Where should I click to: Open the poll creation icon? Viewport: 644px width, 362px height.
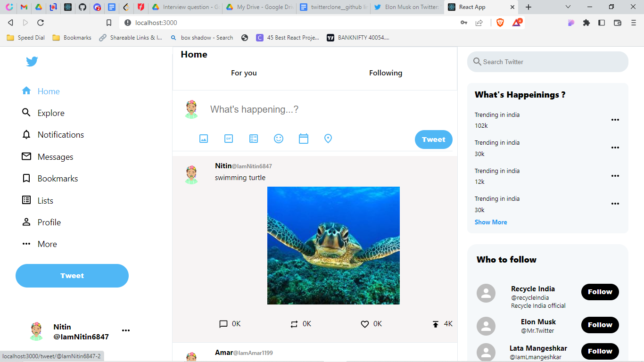point(254,139)
